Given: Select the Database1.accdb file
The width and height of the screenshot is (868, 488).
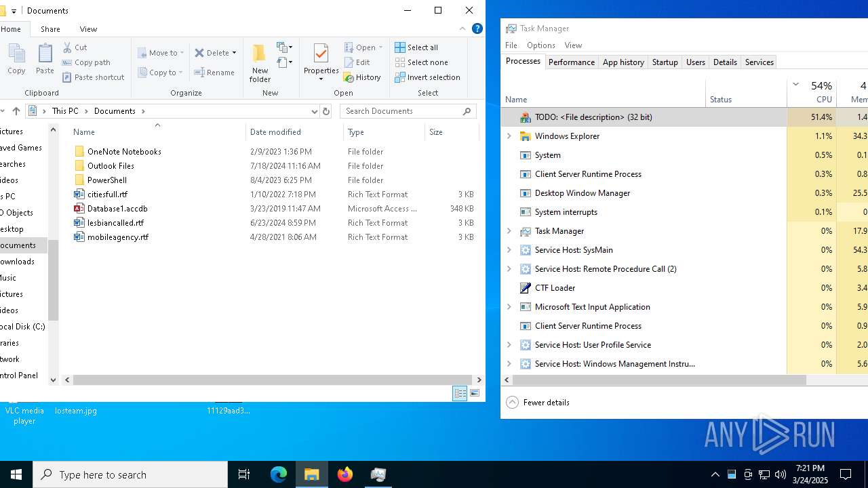Looking at the screenshot, I should pyautogui.click(x=117, y=209).
